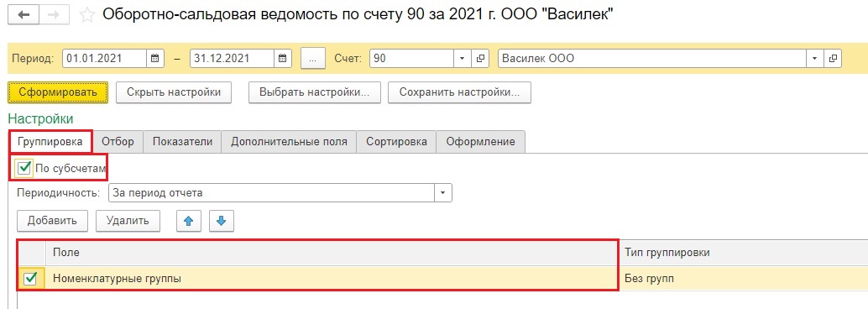
Task: Click the forward navigation arrow
Action: 54,15
